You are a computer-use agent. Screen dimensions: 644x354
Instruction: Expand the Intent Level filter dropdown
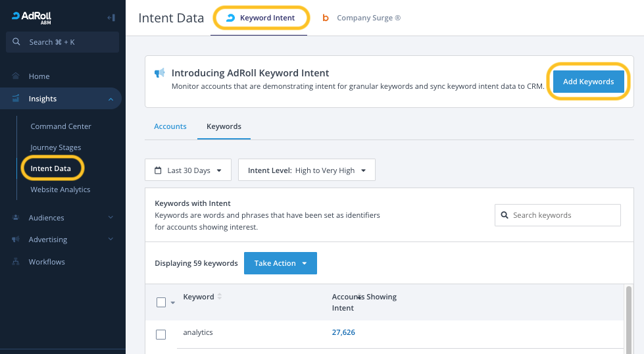click(307, 170)
